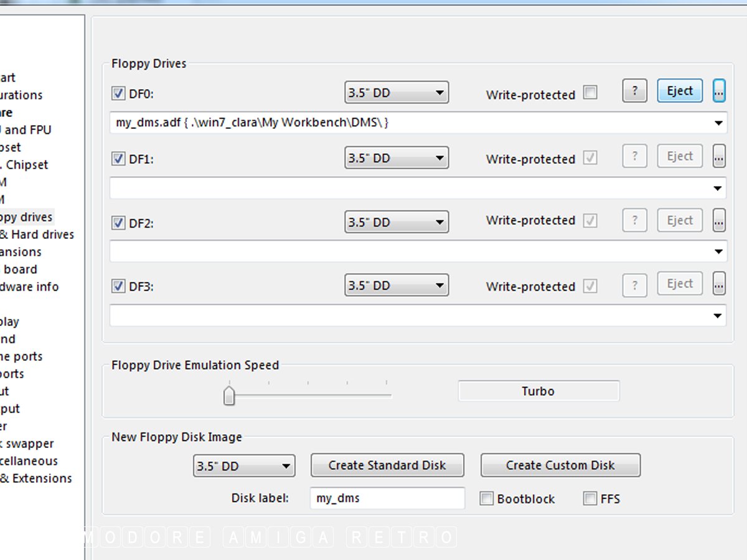Open file browser for DF0 via ellipsis button
747x560 pixels.
point(719,91)
